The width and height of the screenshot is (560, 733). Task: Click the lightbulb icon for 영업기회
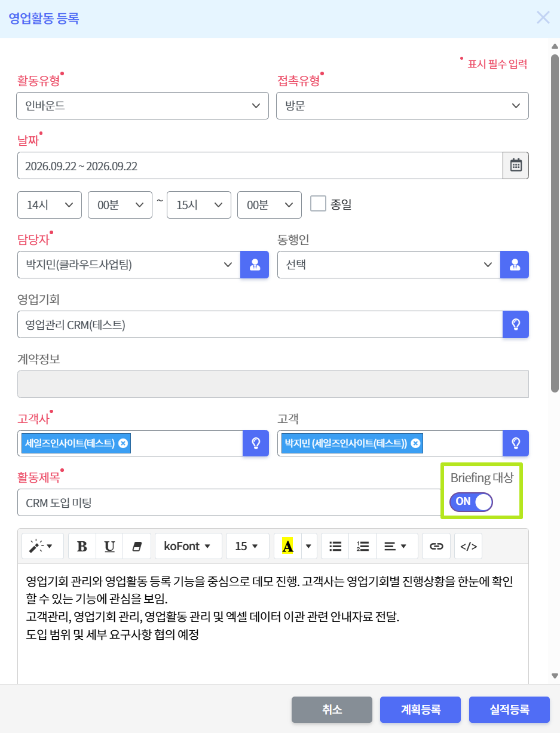pos(516,324)
